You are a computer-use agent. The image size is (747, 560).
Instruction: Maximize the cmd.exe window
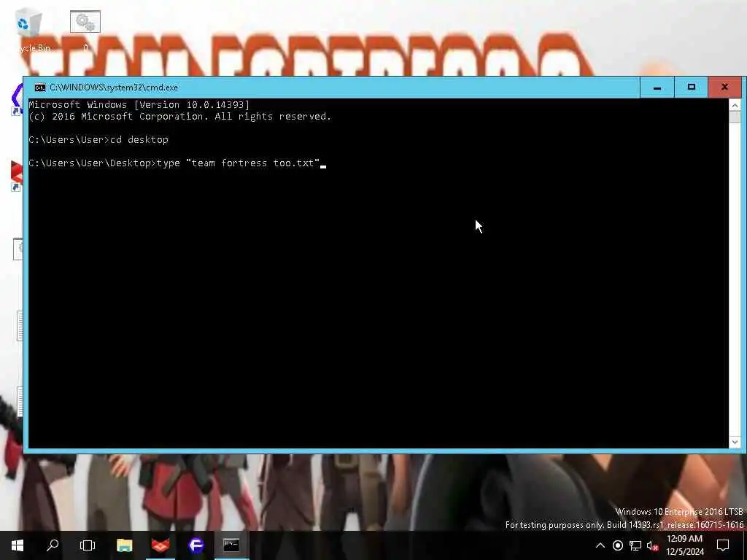tap(692, 87)
